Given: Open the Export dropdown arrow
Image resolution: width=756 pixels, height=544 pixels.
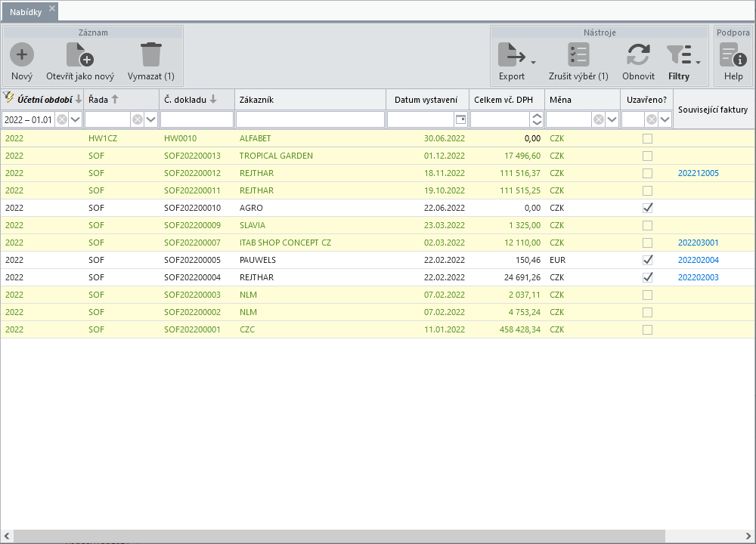Looking at the screenshot, I should pos(533,62).
